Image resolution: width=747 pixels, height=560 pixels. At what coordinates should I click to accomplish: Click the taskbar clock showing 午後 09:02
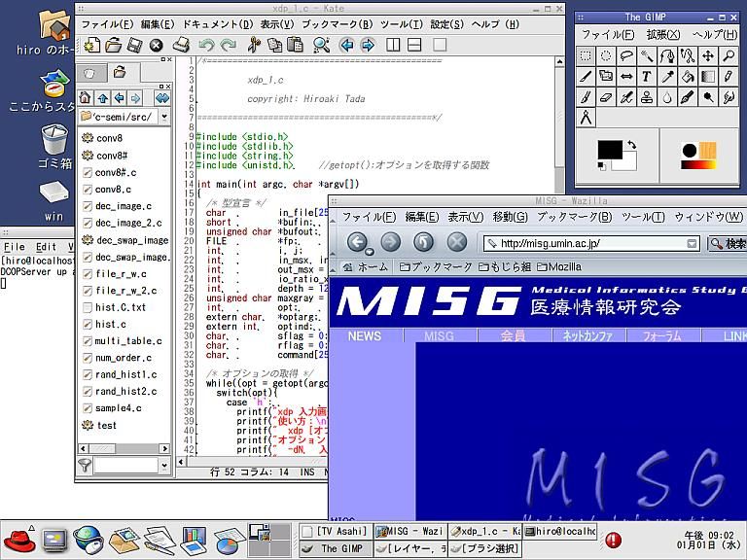(709, 535)
